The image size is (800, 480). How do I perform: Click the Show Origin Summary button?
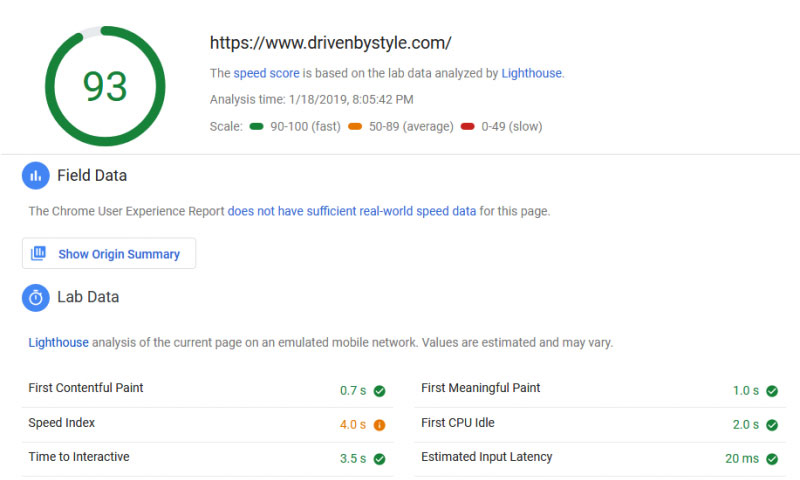tap(109, 254)
